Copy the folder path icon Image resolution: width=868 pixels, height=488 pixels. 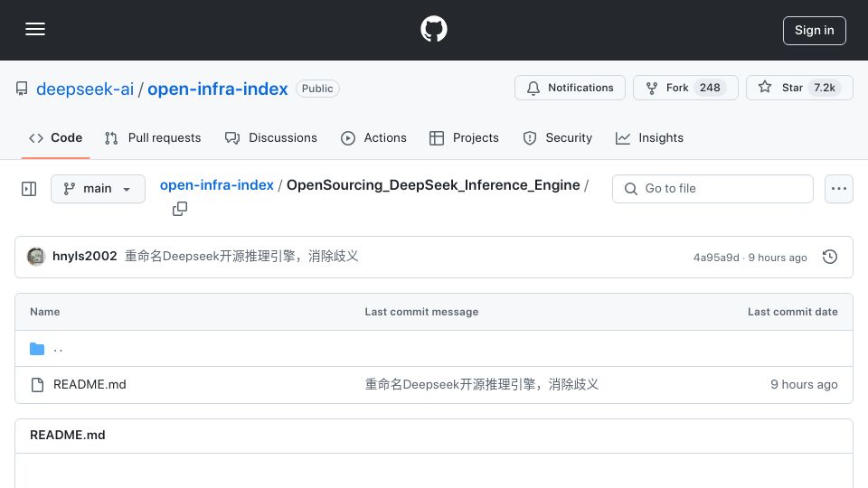click(x=180, y=209)
